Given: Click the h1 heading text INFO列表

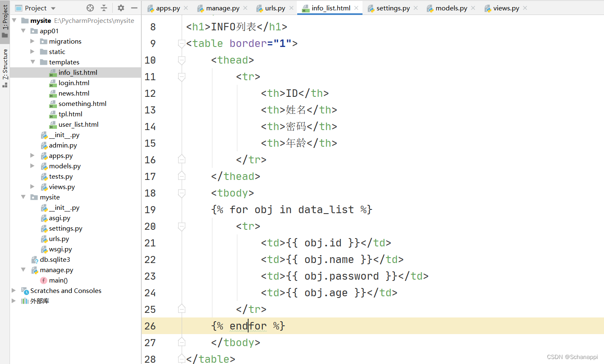Looking at the screenshot, I should 234,27.
